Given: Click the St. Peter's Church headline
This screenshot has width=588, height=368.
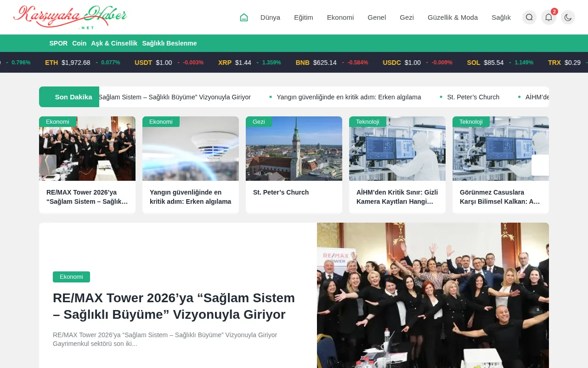Looking at the screenshot, I should point(281,192).
